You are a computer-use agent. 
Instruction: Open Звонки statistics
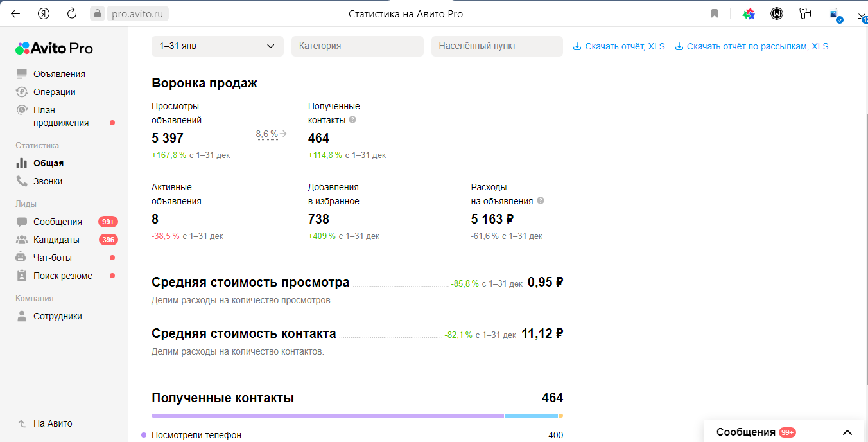pos(48,181)
